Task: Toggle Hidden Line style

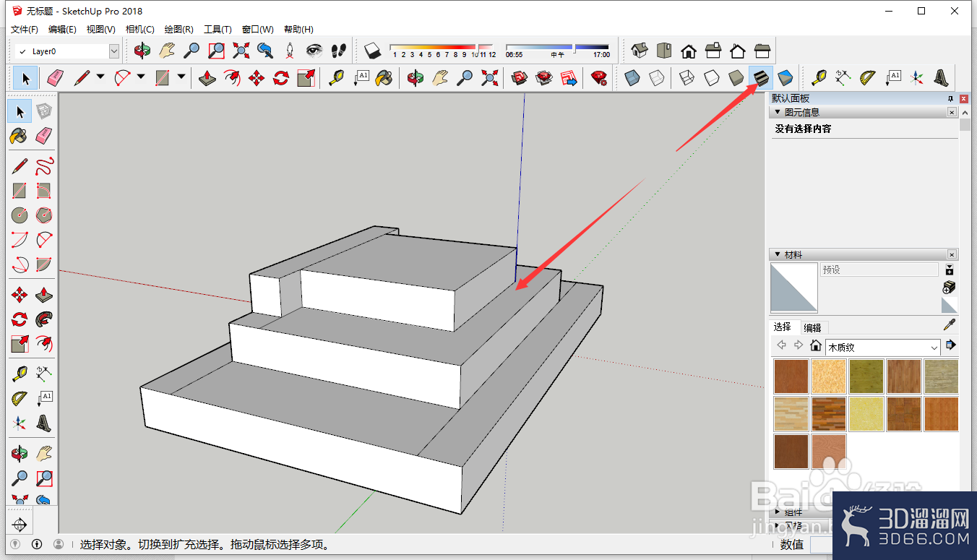Action: pyautogui.click(x=712, y=77)
